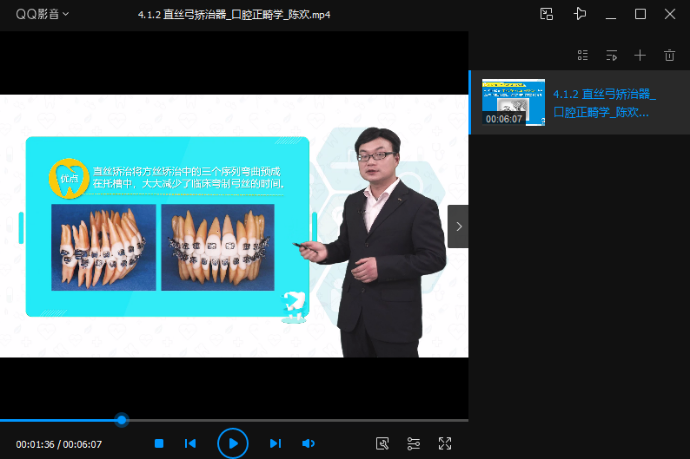Image resolution: width=690 pixels, height=459 pixels.
Task: Pin the player window on top
Action: pos(579,14)
